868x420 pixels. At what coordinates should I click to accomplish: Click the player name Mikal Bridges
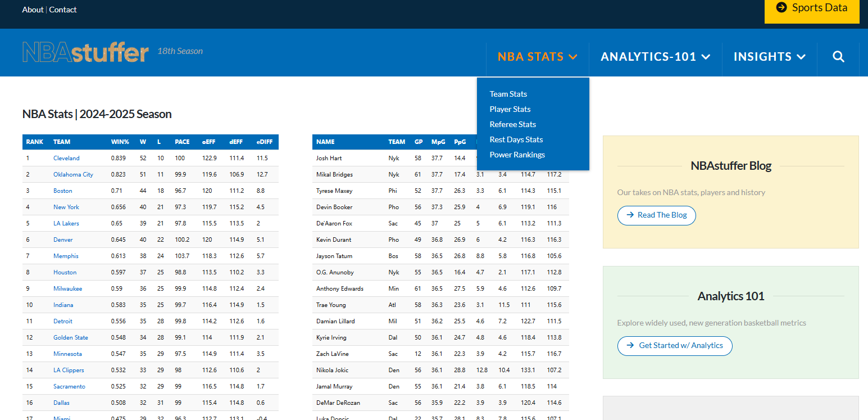(x=334, y=175)
